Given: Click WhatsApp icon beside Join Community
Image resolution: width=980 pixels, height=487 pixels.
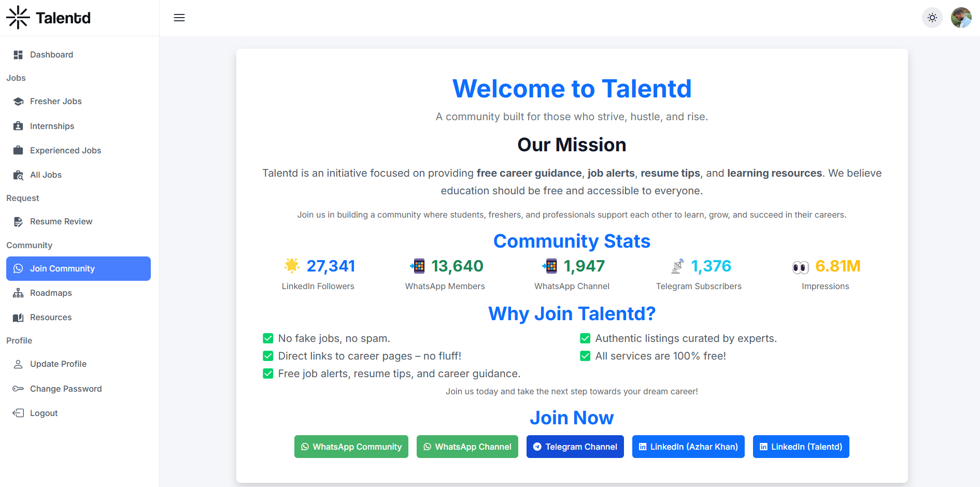Looking at the screenshot, I should tap(18, 268).
